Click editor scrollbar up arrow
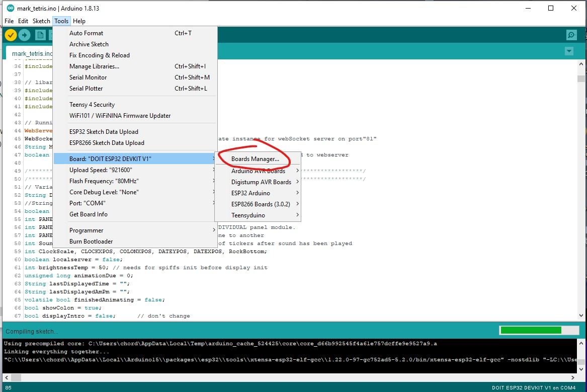Screen dimensions: 587x392 tap(581, 64)
